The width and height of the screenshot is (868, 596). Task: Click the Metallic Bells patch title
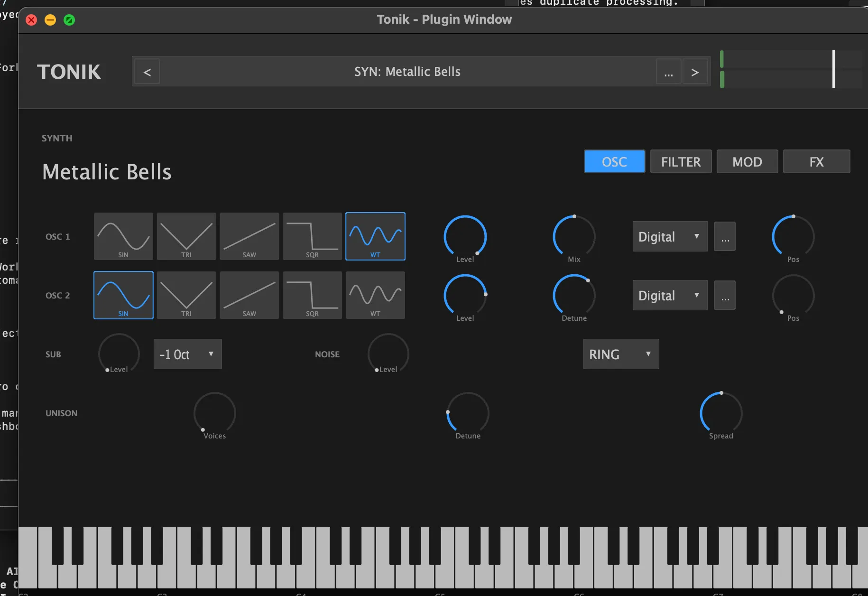click(107, 171)
